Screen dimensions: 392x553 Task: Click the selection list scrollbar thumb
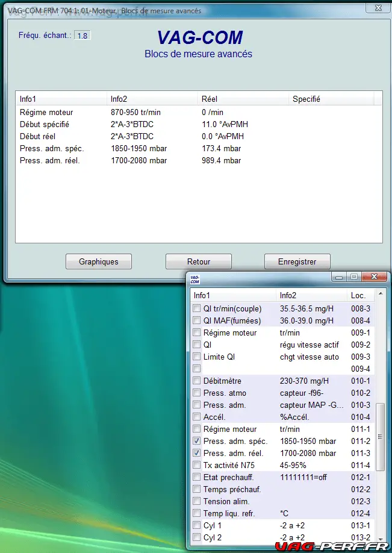tap(380, 437)
